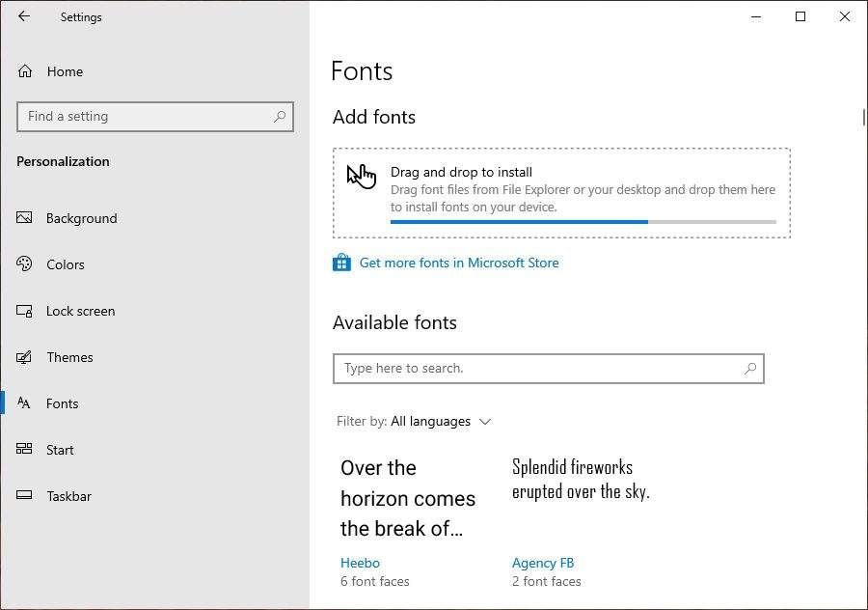Viewport: 868px width, 610px height.
Task: Click the magnifier in the font search box
Action: pos(750,369)
